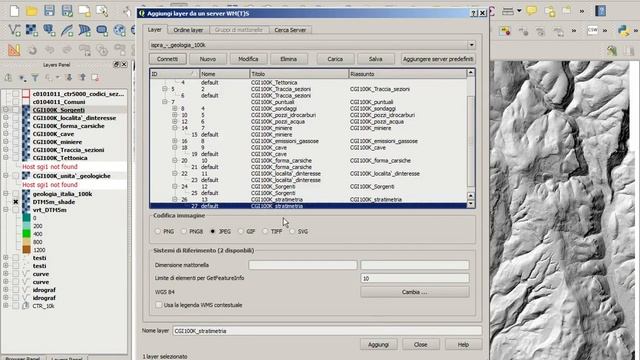Viewport: 640px width, 360px height.
Task: Click the Nome layer input field
Action: point(327,331)
